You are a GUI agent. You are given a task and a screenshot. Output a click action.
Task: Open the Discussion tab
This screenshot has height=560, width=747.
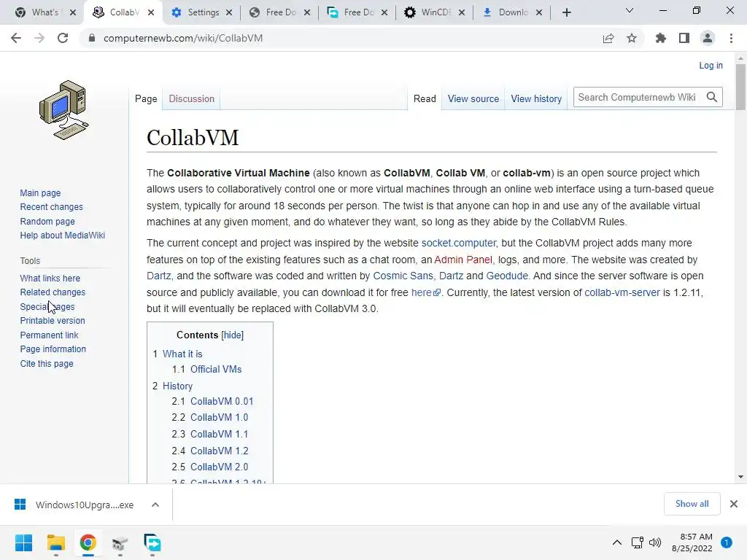pyautogui.click(x=192, y=98)
